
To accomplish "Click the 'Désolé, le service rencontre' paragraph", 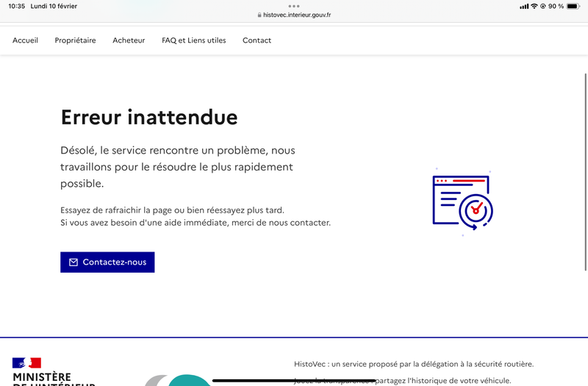I will click(x=178, y=167).
